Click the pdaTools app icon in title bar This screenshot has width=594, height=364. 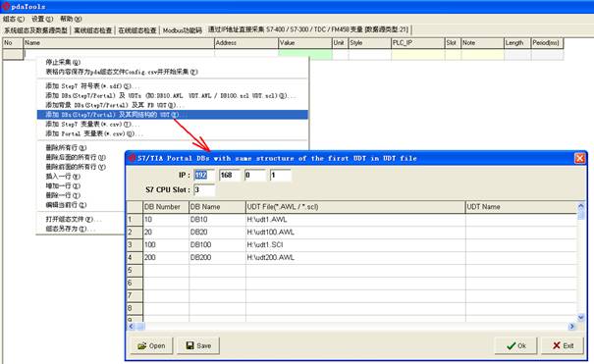click(x=5, y=6)
